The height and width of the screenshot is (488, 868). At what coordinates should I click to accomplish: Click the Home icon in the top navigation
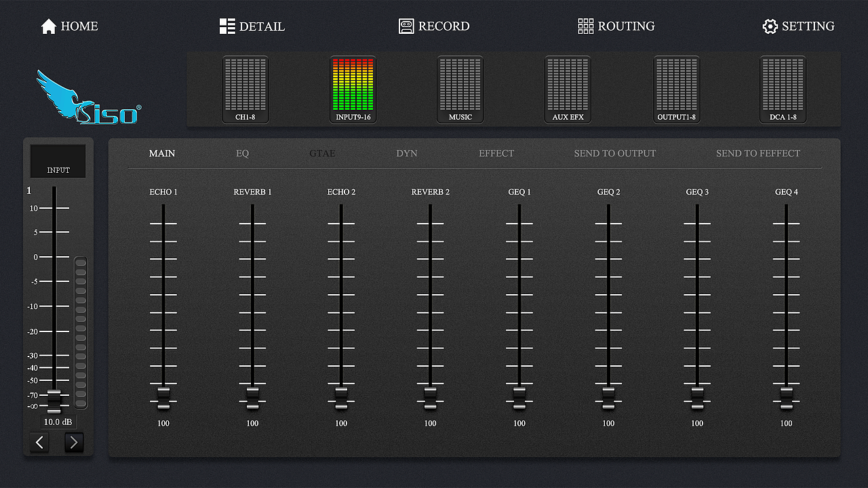[x=48, y=26]
